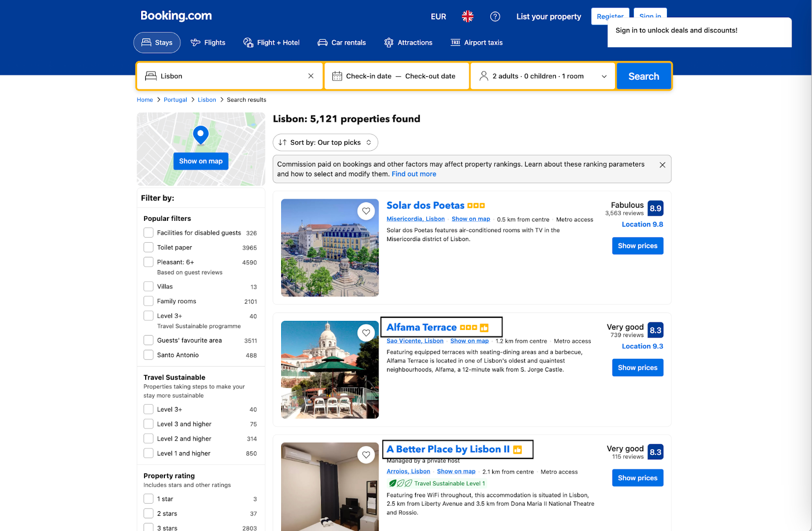Open the Alfama Terrace listing title

(x=422, y=327)
